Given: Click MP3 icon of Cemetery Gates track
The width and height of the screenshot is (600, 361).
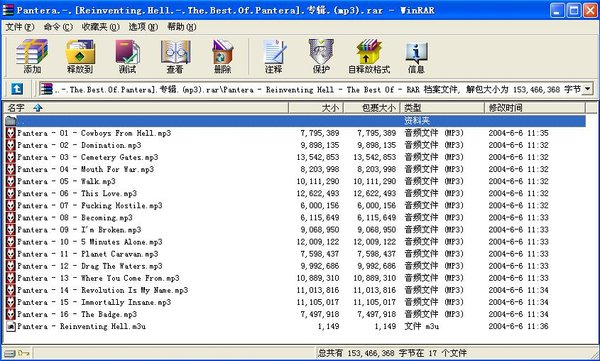Looking at the screenshot, I should point(11,157).
